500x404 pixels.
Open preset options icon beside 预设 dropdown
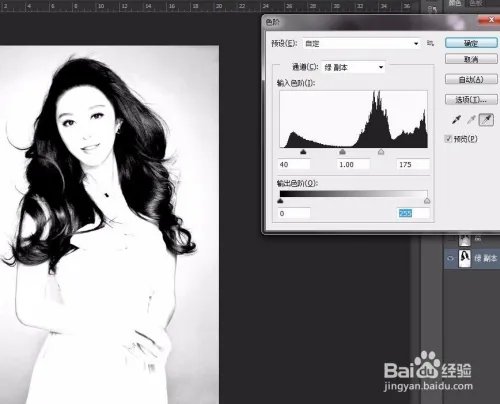point(430,43)
